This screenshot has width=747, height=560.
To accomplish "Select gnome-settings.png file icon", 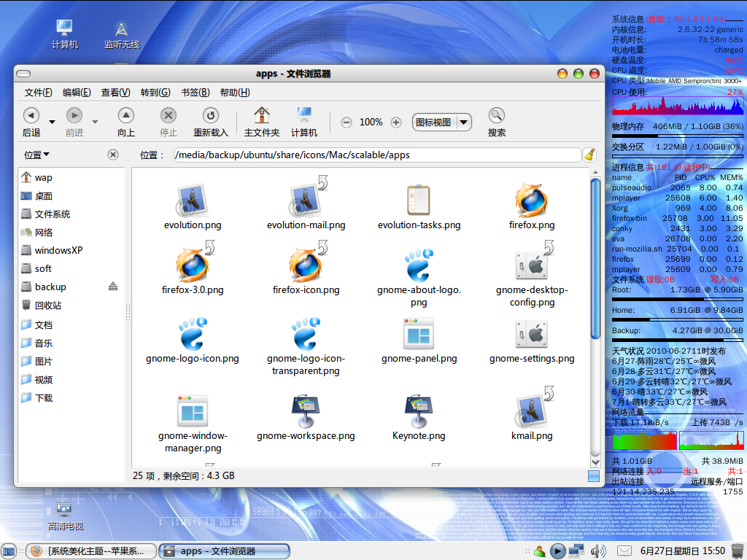I will pos(532,334).
